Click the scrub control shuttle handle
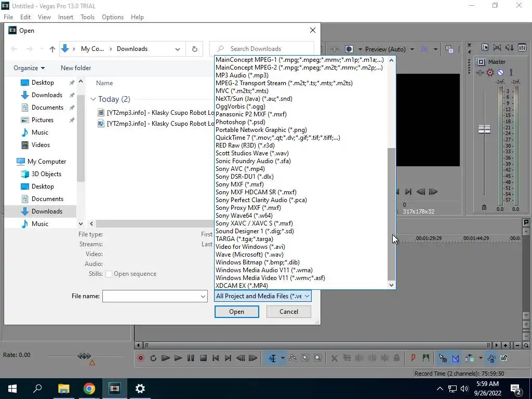The image size is (532, 399). tap(84, 356)
